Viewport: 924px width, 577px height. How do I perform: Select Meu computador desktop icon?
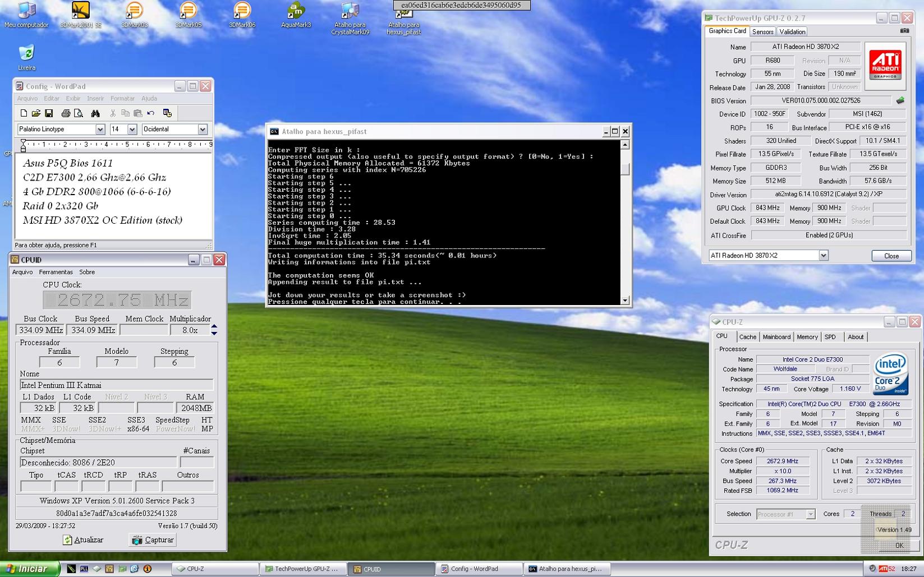(26, 15)
